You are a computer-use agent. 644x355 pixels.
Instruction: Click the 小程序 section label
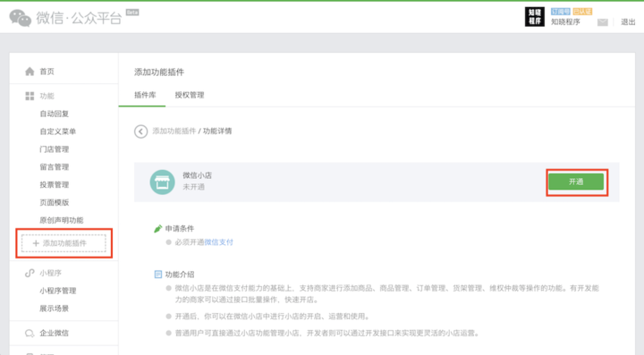(x=50, y=273)
